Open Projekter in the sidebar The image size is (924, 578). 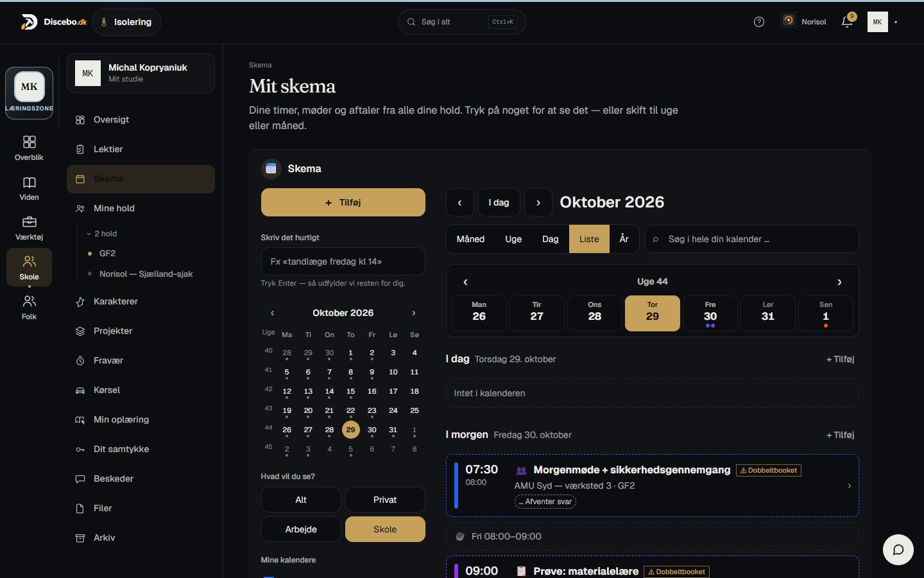click(141, 331)
